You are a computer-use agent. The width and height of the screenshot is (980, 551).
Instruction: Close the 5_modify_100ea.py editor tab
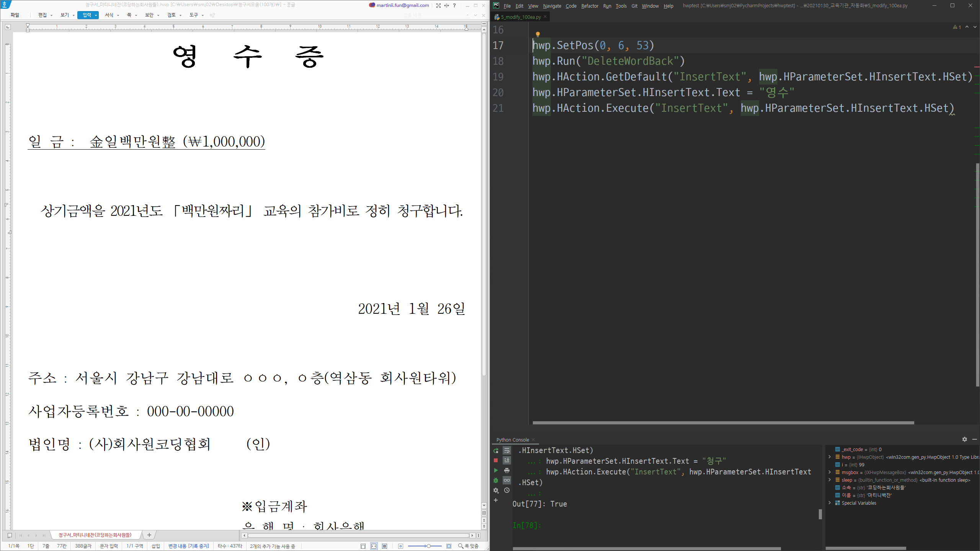pyautogui.click(x=545, y=17)
